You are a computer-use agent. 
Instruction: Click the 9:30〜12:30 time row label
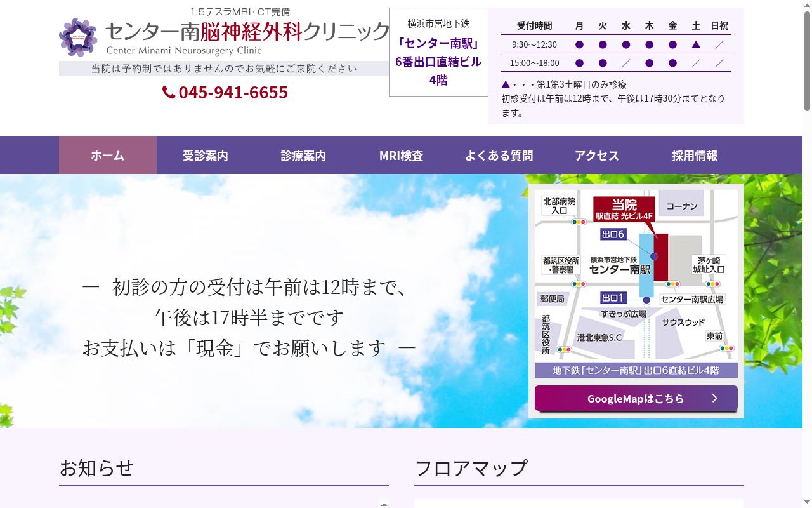[x=534, y=44]
